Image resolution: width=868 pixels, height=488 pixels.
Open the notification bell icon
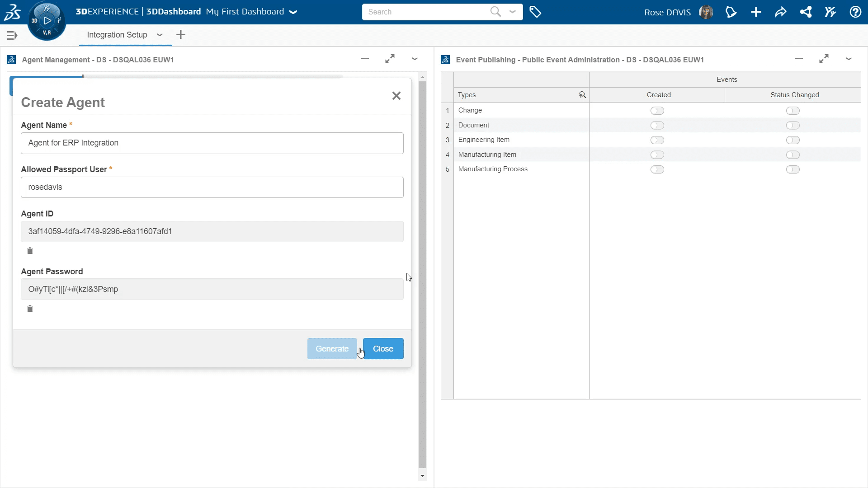(x=730, y=12)
